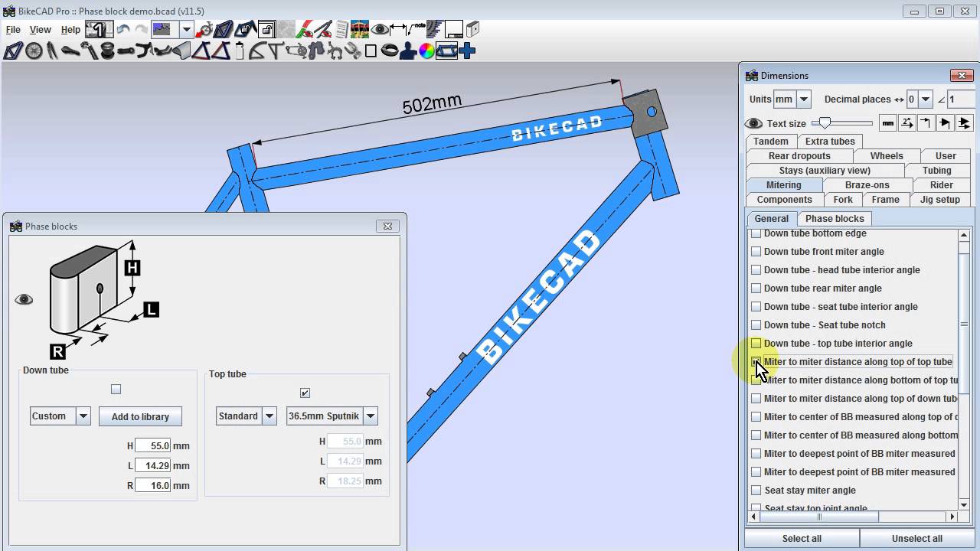Viewport: 980px width, 551px height.
Task: Open the File menu
Action: pos(13,30)
